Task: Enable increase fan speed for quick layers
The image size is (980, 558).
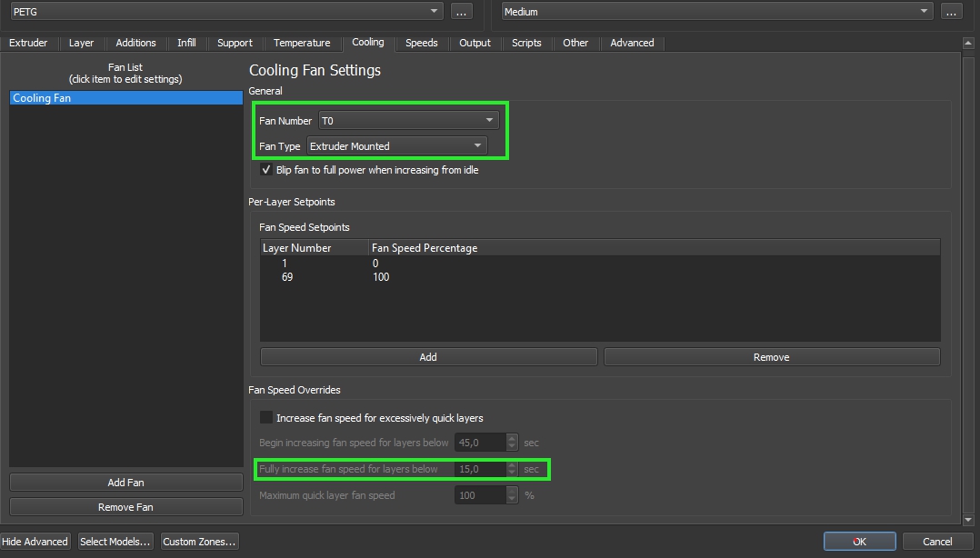Action: click(266, 418)
